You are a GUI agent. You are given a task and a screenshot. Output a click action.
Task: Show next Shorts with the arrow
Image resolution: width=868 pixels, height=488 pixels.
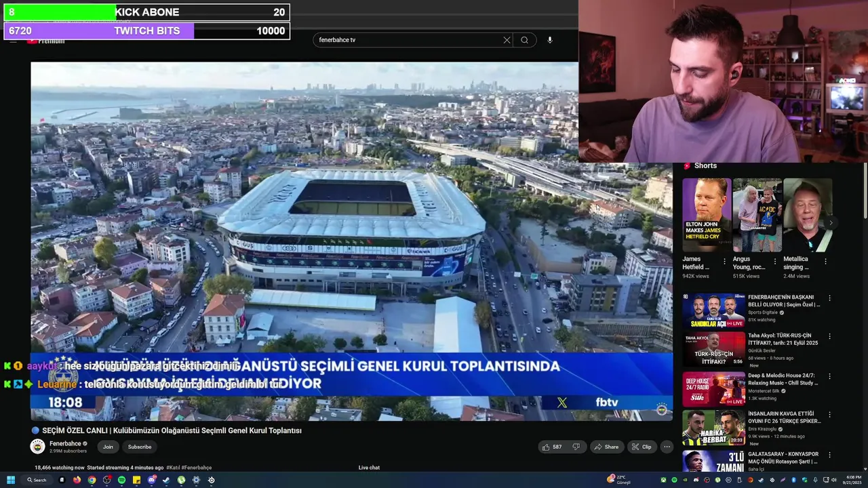tap(831, 223)
